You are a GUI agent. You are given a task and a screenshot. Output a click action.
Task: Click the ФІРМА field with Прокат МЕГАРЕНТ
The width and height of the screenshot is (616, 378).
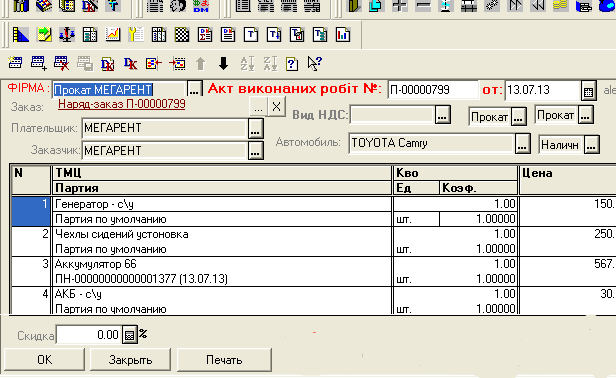(x=119, y=90)
